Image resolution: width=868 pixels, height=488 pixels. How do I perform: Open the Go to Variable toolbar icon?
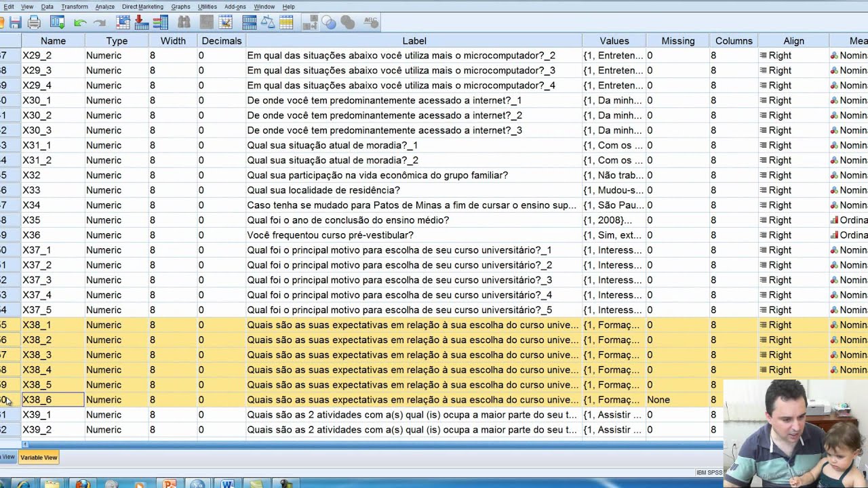tap(142, 22)
